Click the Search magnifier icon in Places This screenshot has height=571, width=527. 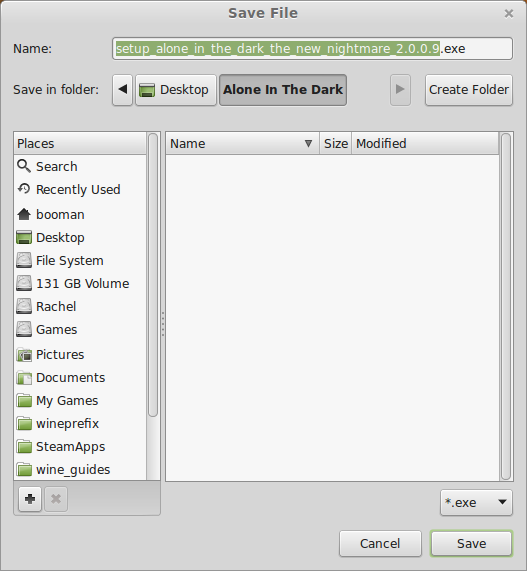coord(24,166)
